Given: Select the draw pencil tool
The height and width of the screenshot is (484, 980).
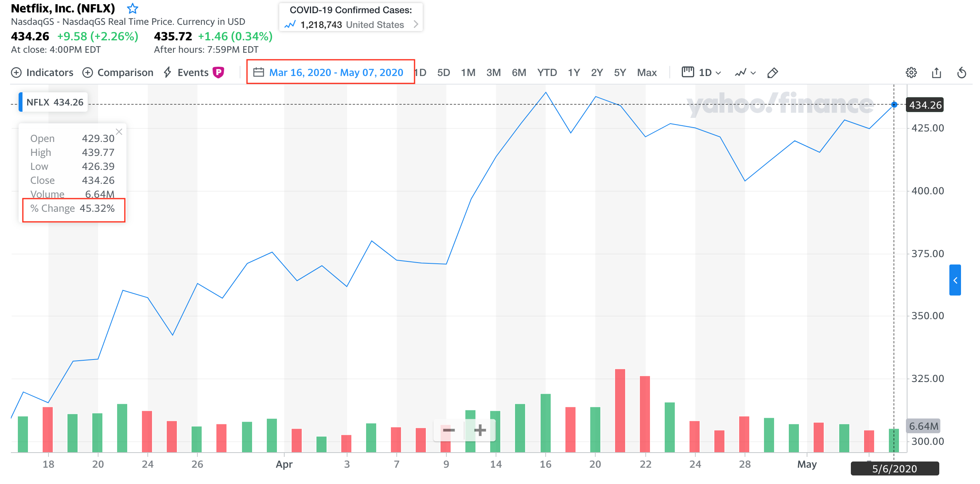Looking at the screenshot, I should click(x=772, y=73).
